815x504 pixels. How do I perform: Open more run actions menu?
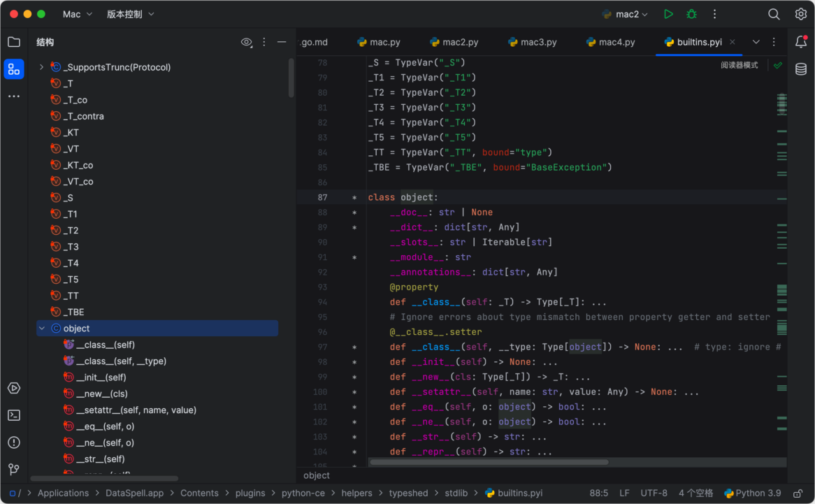point(714,14)
